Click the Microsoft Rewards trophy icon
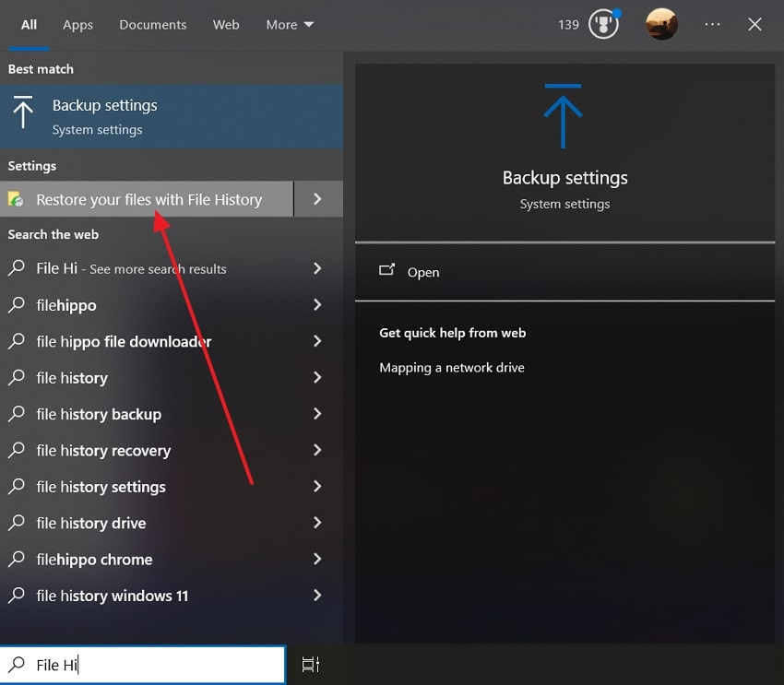This screenshot has width=784, height=685. pyautogui.click(x=601, y=25)
